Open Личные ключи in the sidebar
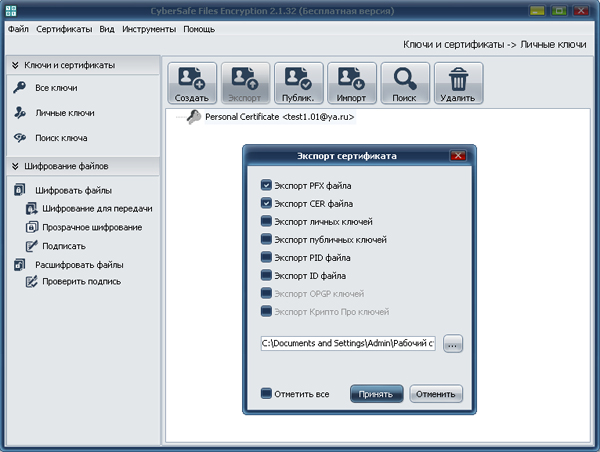 [x=64, y=113]
